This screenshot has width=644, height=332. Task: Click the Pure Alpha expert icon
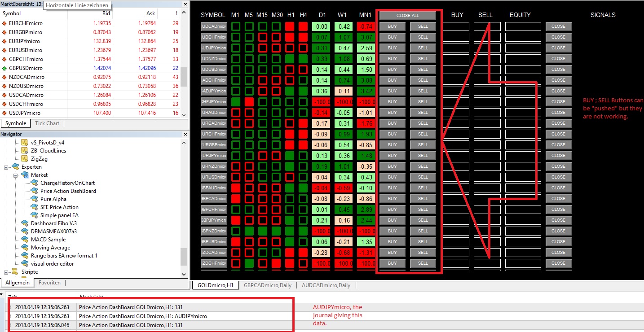[34, 199]
